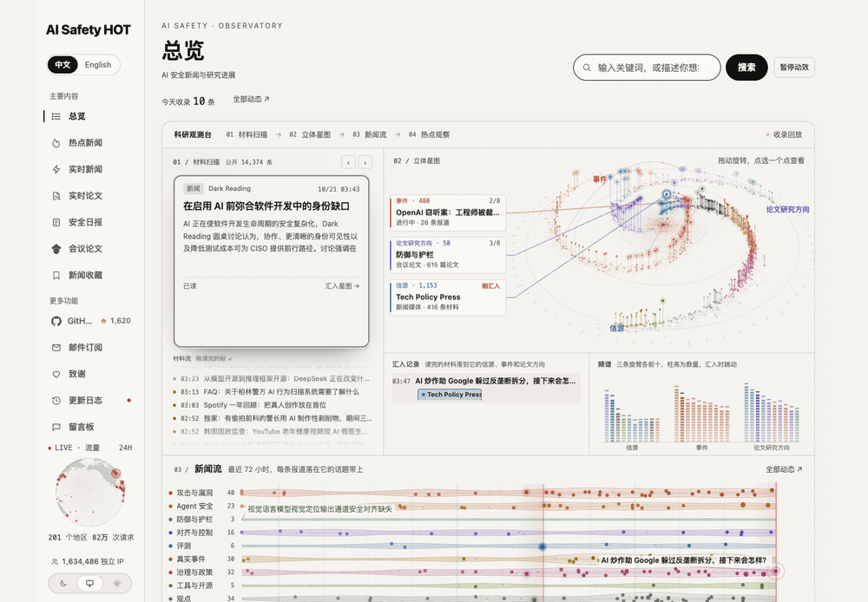
Task: Click the 信源 bar group in the spectrum
Action: [632, 416]
